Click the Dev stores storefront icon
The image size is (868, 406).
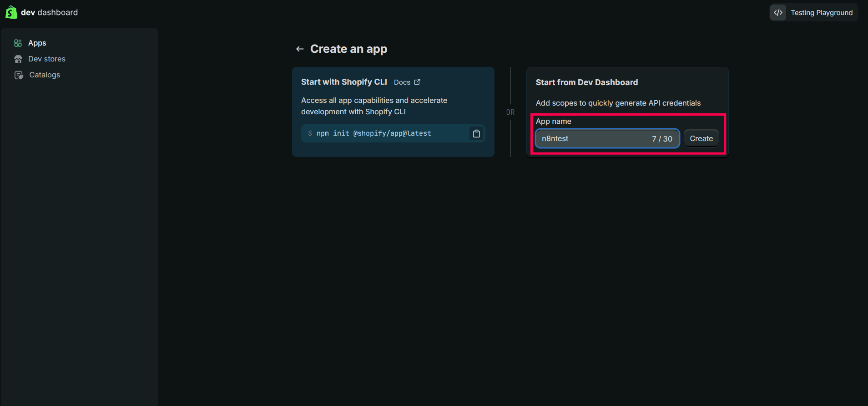18,59
